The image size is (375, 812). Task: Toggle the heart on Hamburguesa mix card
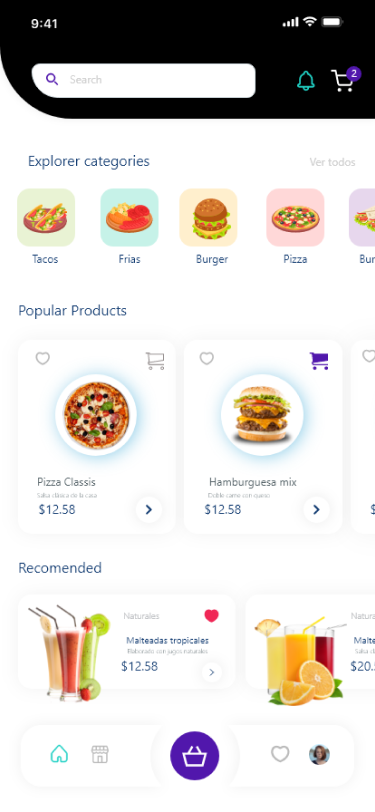pos(207,358)
